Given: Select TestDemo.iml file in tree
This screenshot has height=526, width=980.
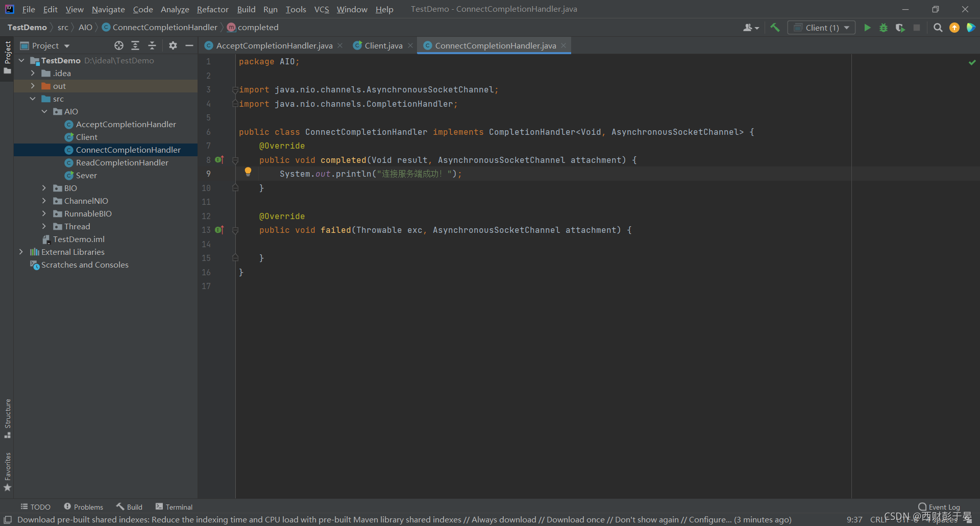Looking at the screenshot, I should (79, 239).
